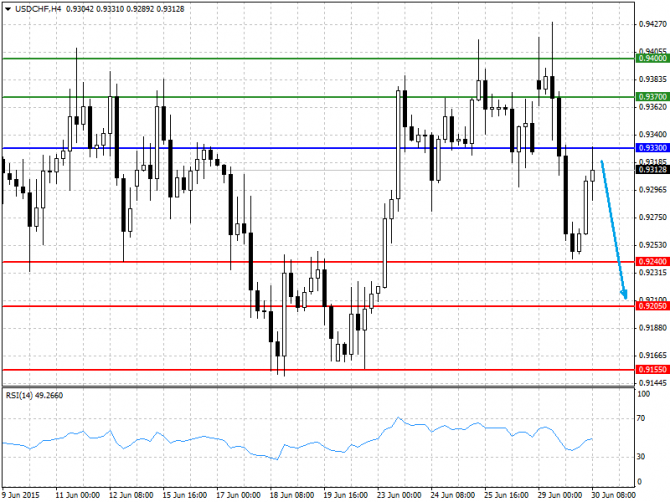
Task: Click the 0.93620 price scale value
Action: (x=652, y=107)
